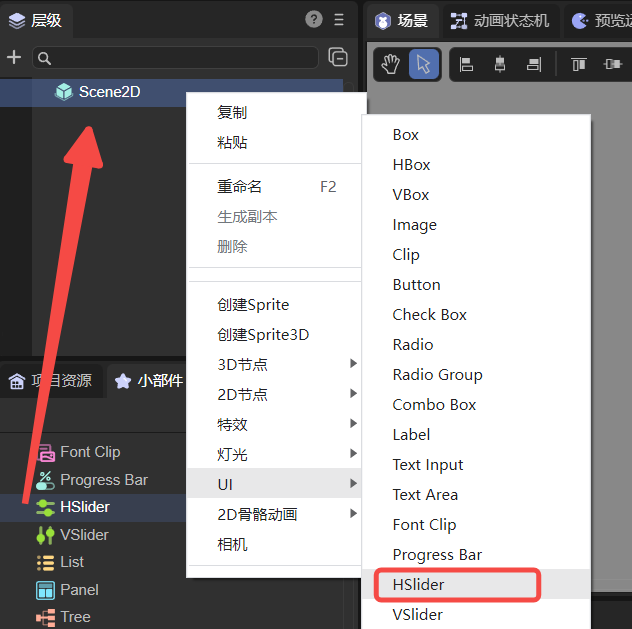Open the hierarchy panel menu icon
Viewport: 632px width, 629px height.
pos(339,19)
